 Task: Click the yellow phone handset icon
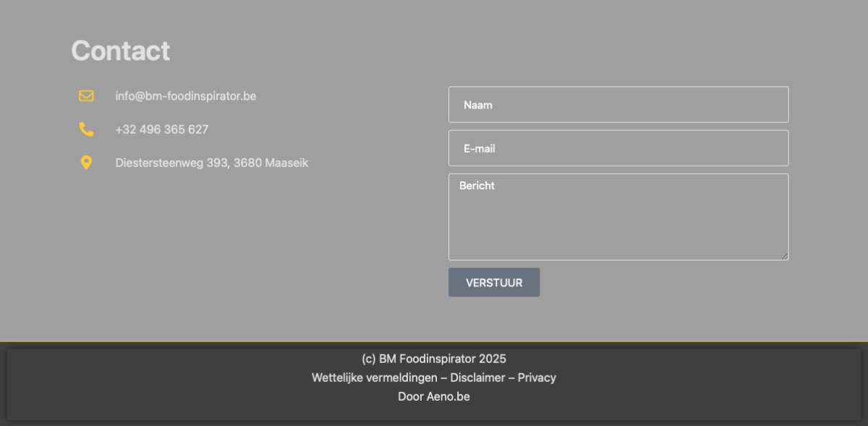86,129
